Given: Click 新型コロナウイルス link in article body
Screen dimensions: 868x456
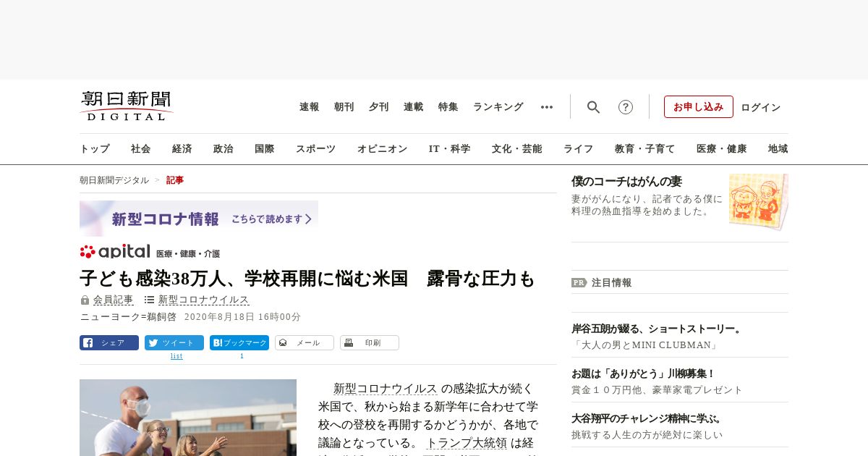Looking at the screenshot, I should coord(386,389).
